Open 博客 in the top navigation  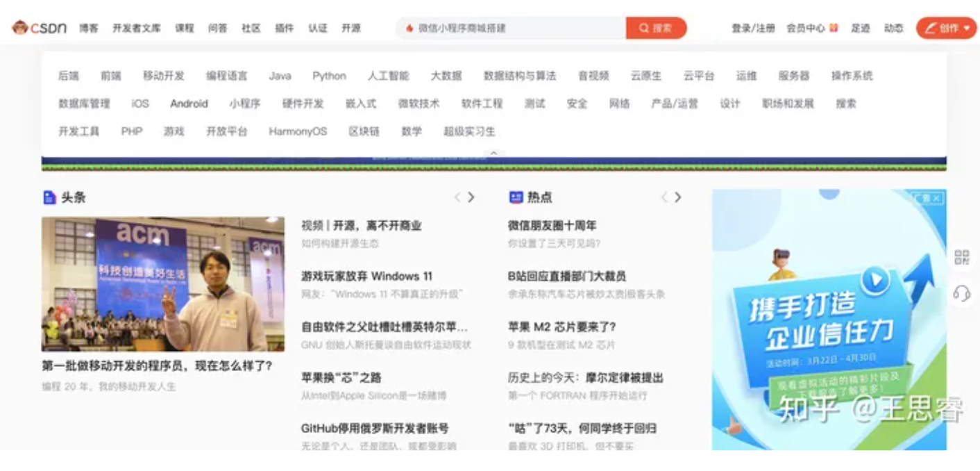pyautogui.click(x=88, y=28)
